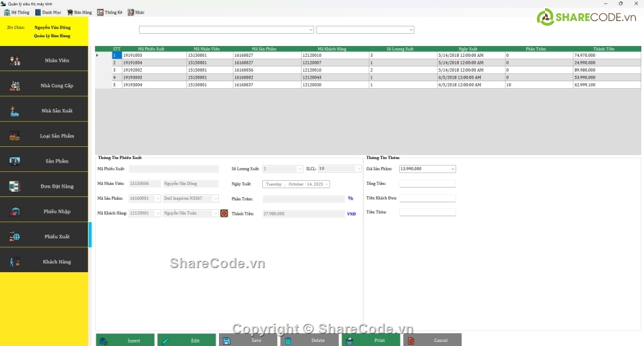Open the Phiếu Nhập sidebar section
Viewport: 644px width, 346px height.
click(x=44, y=211)
